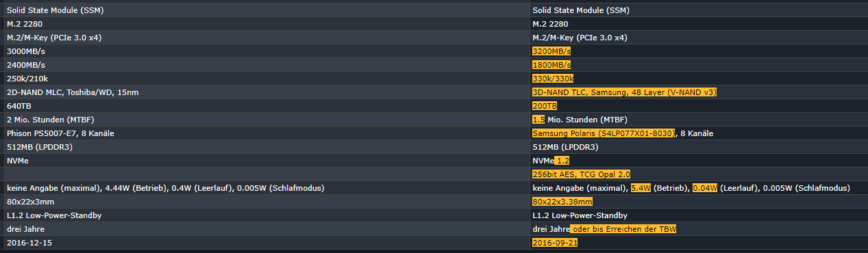Image resolution: width=868 pixels, height=253 pixels.
Task: Click the 250k/210k IOPS value
Action: coord(27,79)
